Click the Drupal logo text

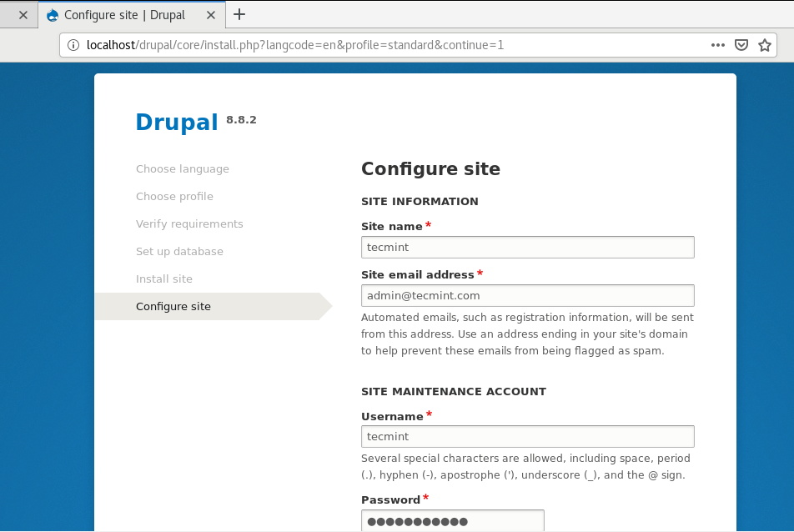pos(177,122)
